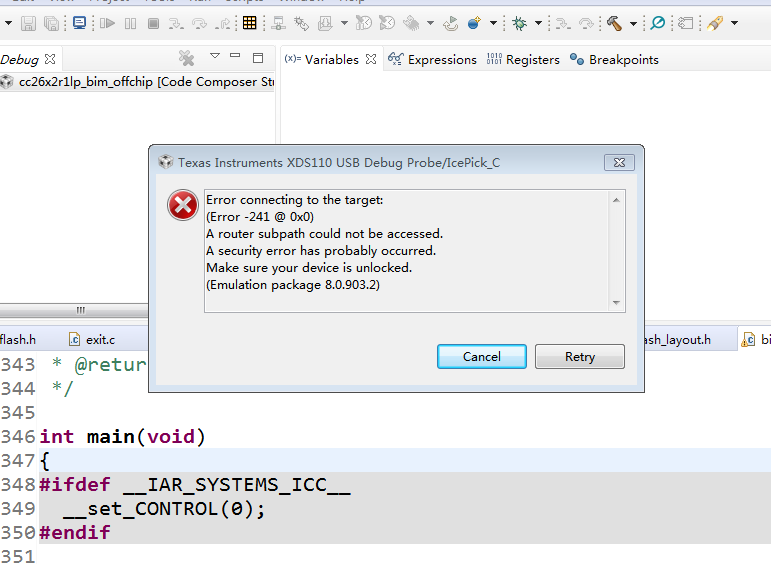Open the Debug view menu triangle
The width and height of the screenshot is (771, 564).
pyautogui.click(x=215, y=56)
